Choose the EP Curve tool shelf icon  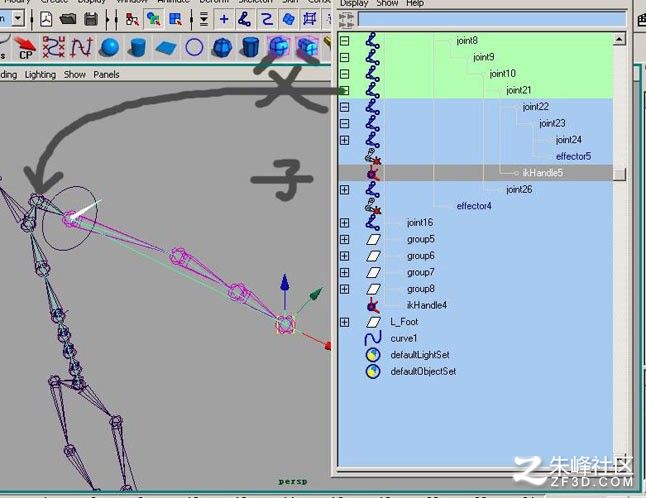tap(82, 47)
